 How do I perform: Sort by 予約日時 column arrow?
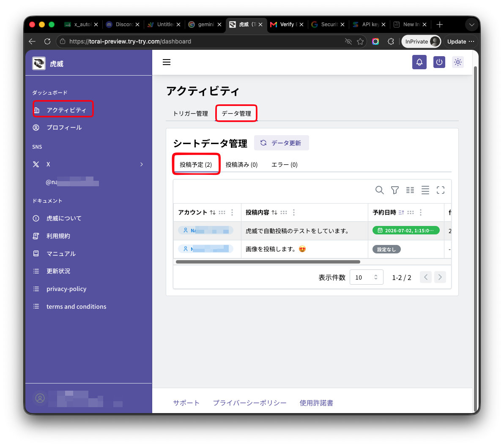coord(401,212)
